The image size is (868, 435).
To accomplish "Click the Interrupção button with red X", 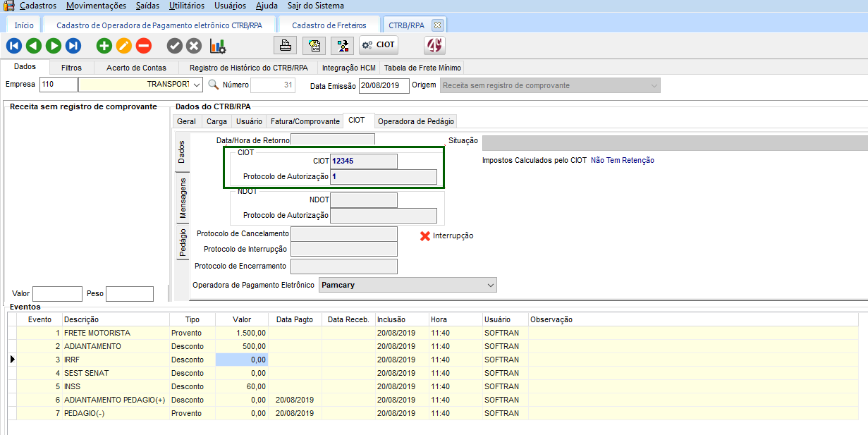I will tap(446, 235).
